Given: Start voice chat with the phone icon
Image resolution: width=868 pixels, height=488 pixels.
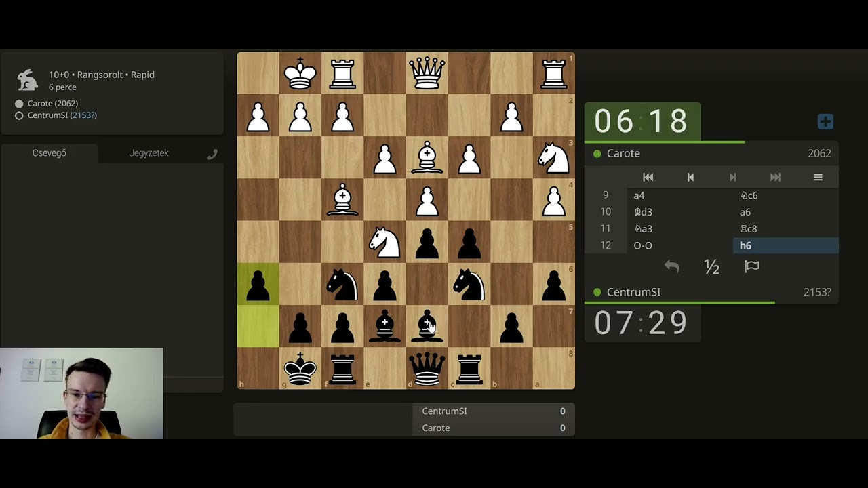Looking at the screenshot, I should tap(212, 154).
